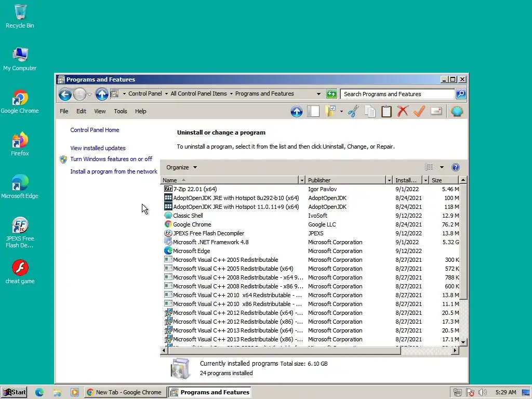Open the Tools menu

tap(121, 111)
